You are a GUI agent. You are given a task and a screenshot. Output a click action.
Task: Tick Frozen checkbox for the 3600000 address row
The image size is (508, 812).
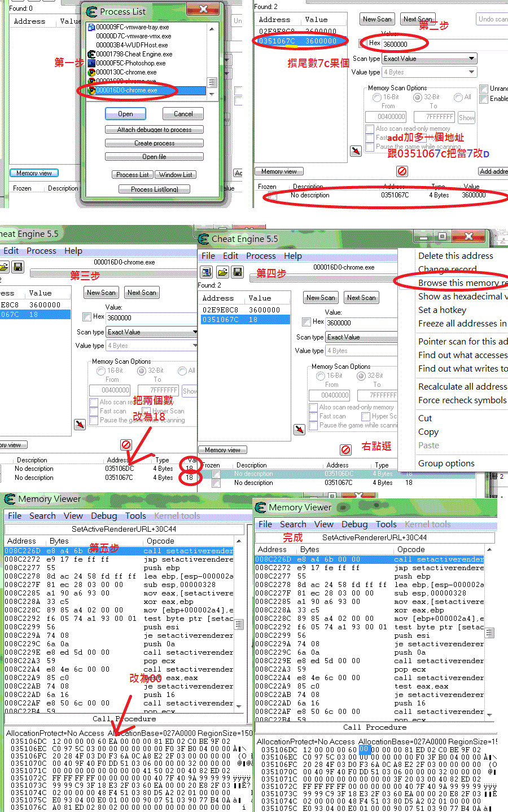[272, 196]
